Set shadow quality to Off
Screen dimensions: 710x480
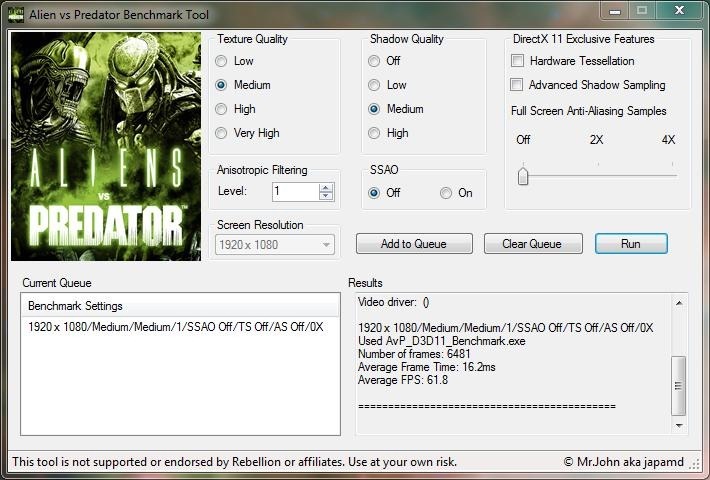click(x=375, y=61)
